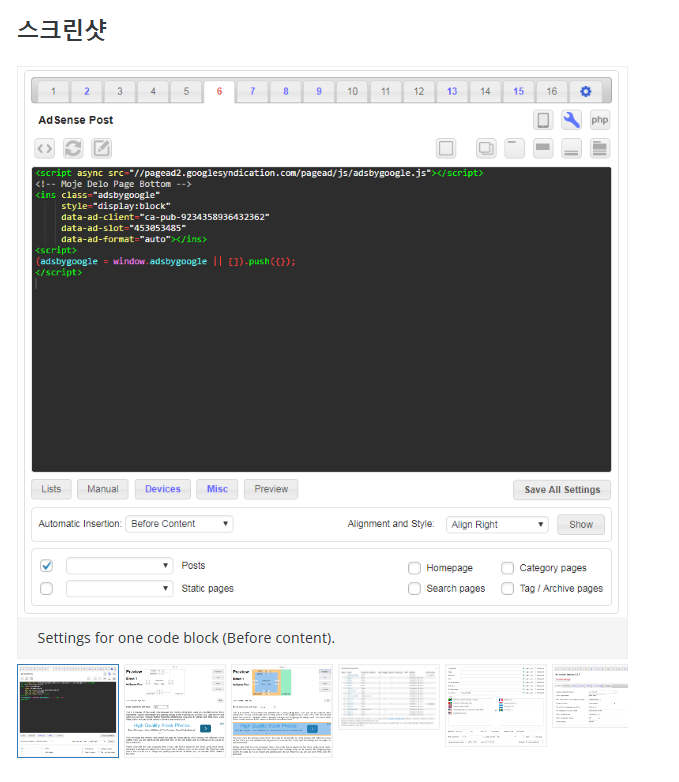
Task: Toggle the php processing button
Action: (600, 120)
